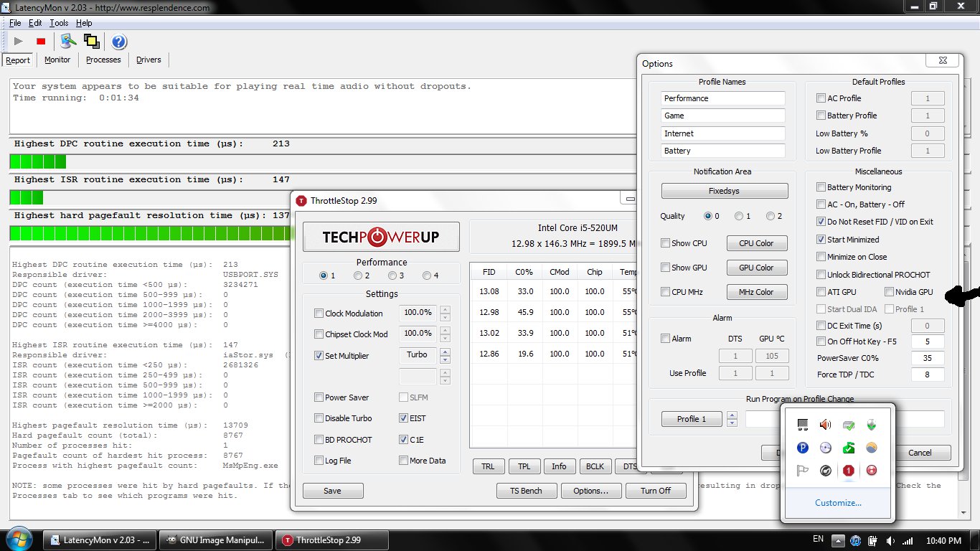Uncheck Set Multiplier checkbox
This screenshot has height=551, width=980.
(319, 355)
